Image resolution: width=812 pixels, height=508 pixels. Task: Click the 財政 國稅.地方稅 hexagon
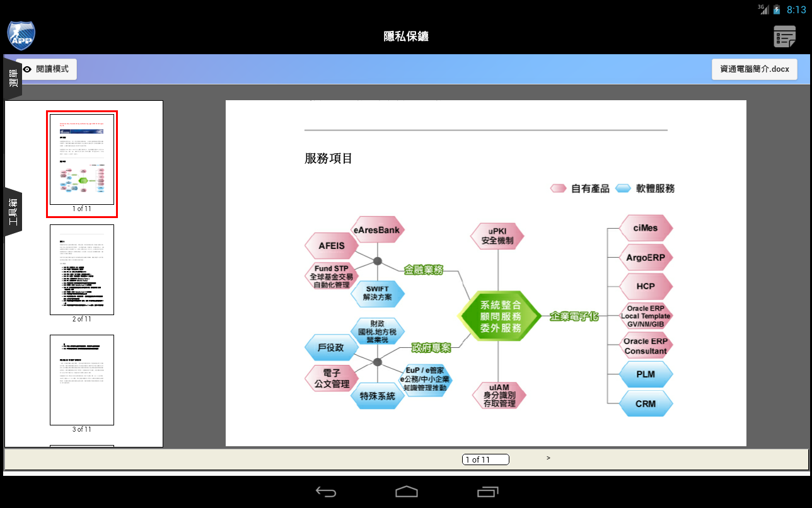click(377, 331)
